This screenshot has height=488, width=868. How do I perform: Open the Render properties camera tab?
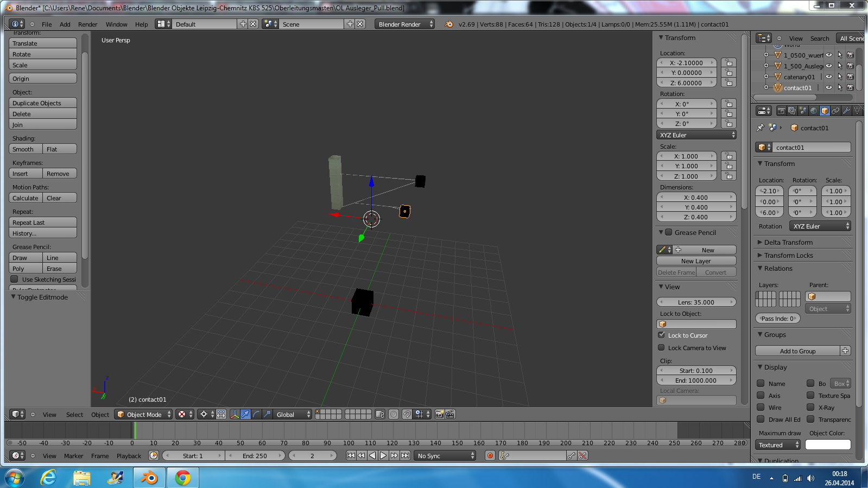pyautogui.click(x=781, y=111)
